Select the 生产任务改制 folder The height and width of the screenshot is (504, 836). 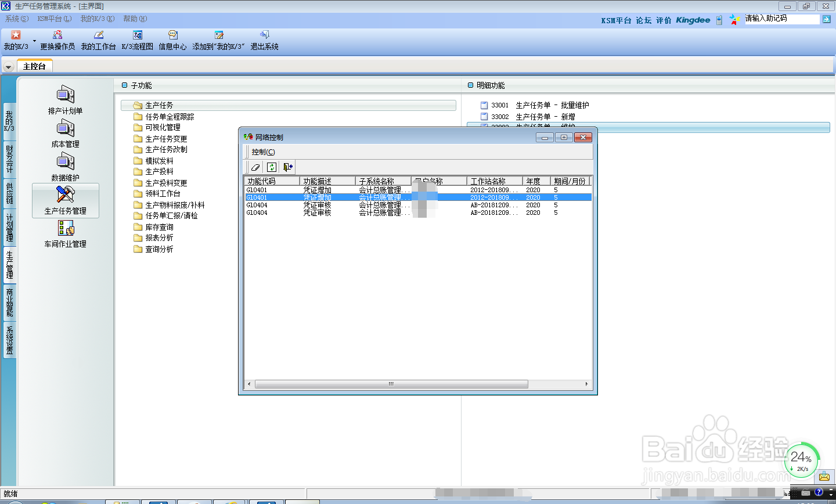160,149
